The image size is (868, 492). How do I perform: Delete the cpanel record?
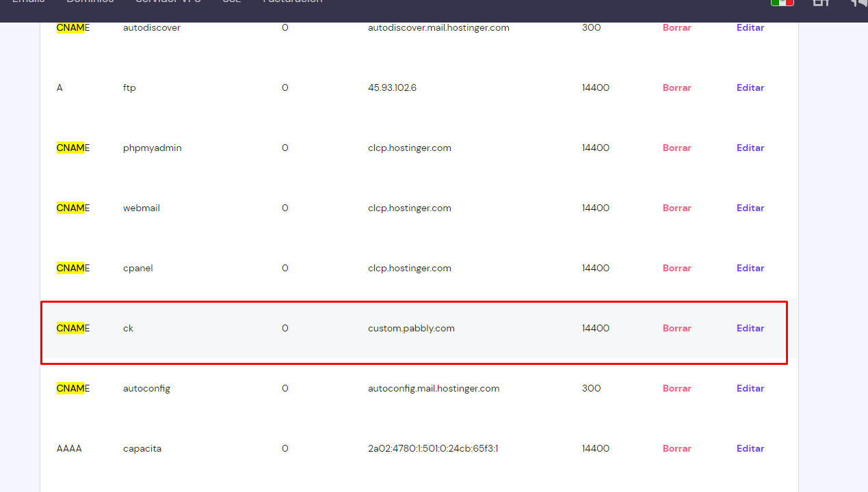(676, 269)
